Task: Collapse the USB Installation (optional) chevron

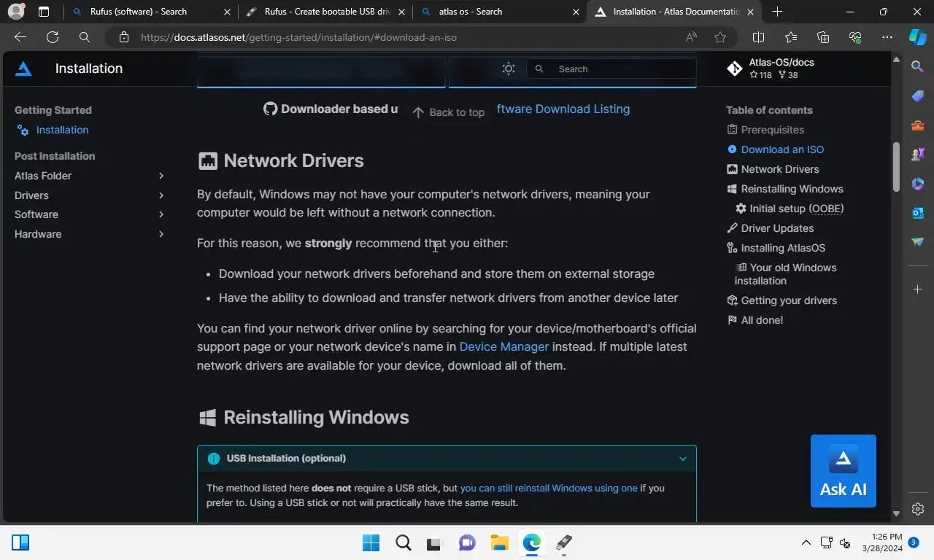Action: (683, 459)
